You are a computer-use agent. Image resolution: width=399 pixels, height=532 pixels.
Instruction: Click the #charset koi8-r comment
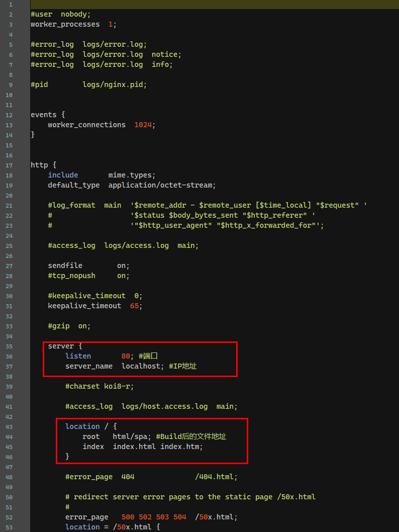[99, 386]
